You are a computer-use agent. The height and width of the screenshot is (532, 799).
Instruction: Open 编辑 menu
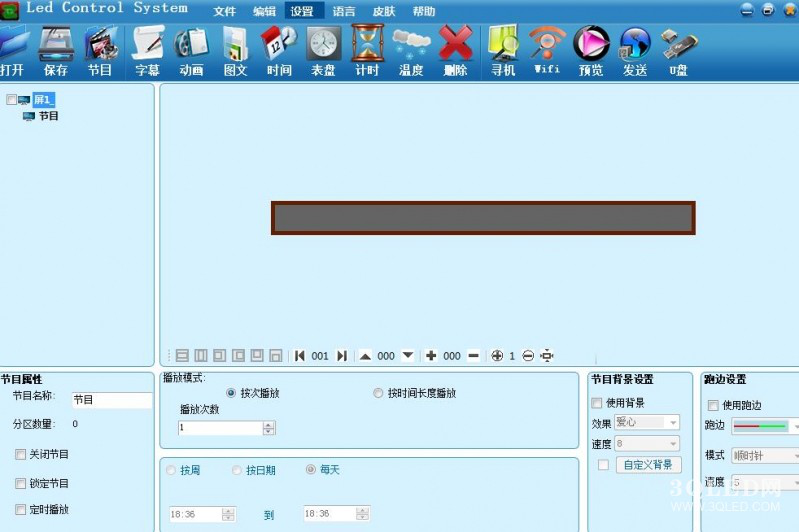point(264,11)
